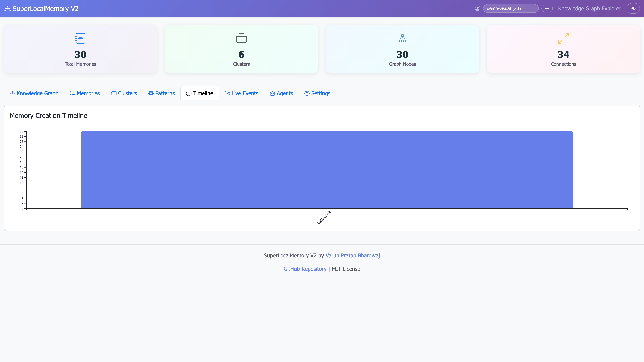Click the plus button to add profile
The image size is (644, 362).
547,9
